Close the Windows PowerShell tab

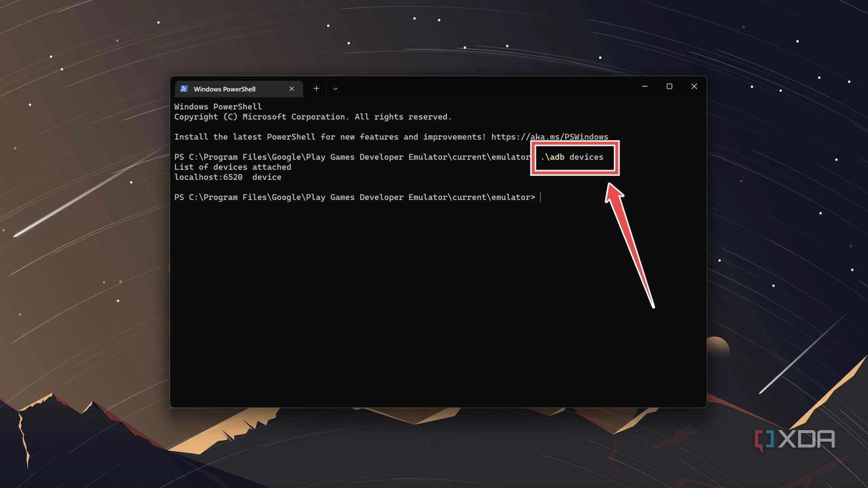[x=292, y=89]
